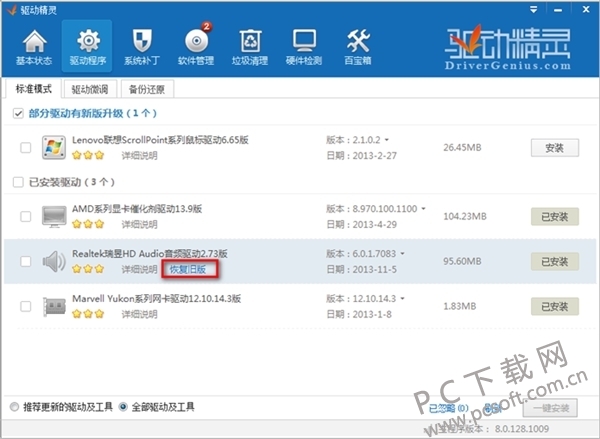Click 已安装 button for Marvell driver
Viewport: 600px width, 439px height.
[554, 307]
